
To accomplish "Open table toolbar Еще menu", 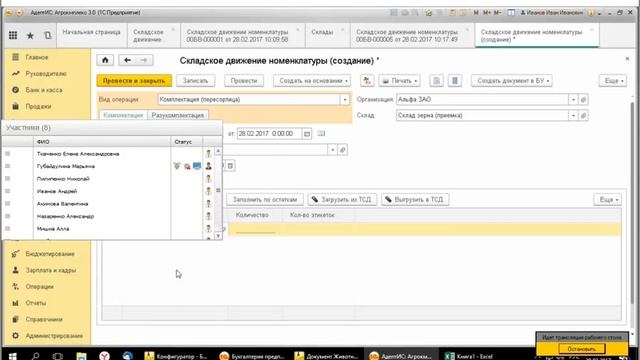I will click(608, 200).
